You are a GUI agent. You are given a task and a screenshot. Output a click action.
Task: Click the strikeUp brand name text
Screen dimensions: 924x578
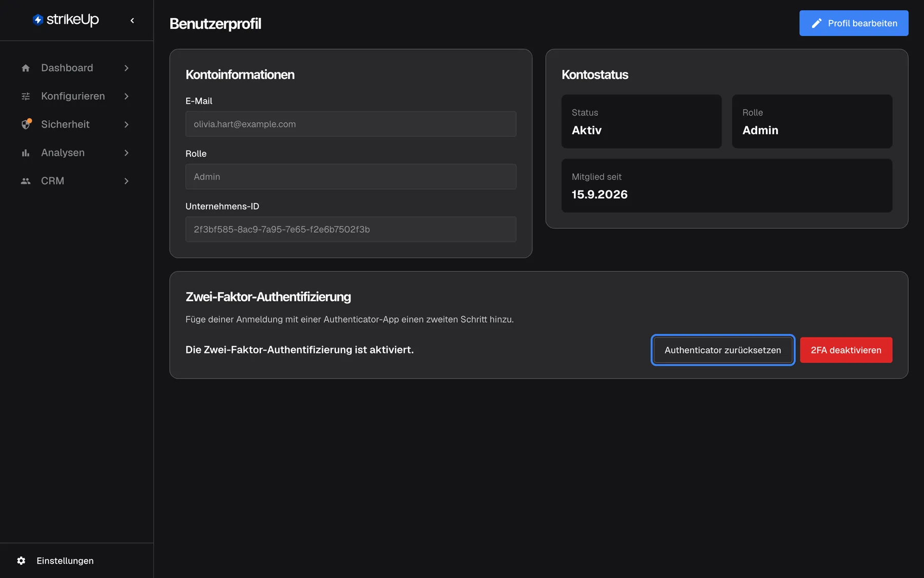click(x=72, y=20)
